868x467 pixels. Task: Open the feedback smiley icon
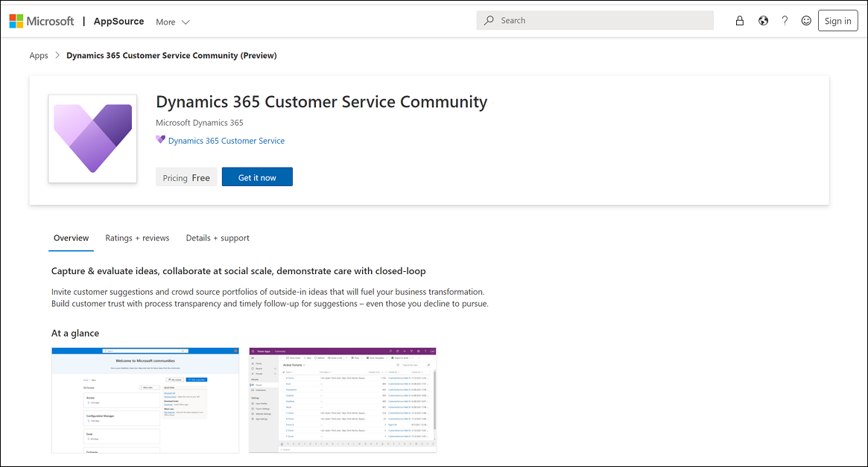(806, 20)
